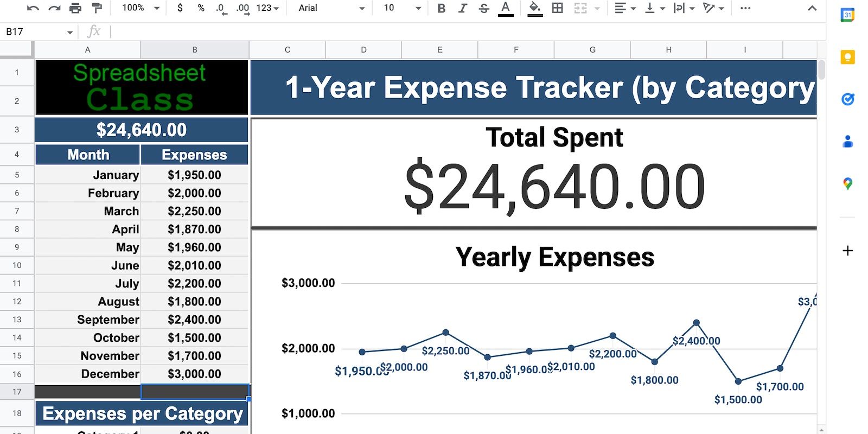Open the text color picker

point(506,8)
